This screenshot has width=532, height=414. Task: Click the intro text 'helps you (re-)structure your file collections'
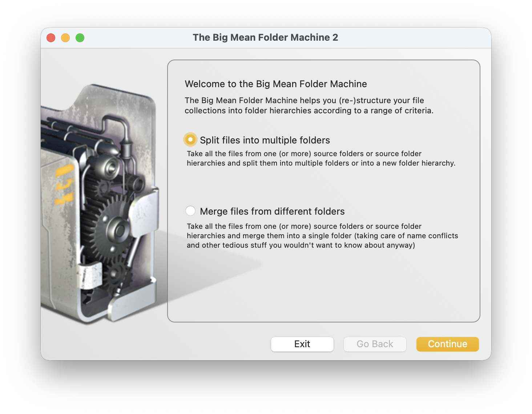tap(309, 105)
